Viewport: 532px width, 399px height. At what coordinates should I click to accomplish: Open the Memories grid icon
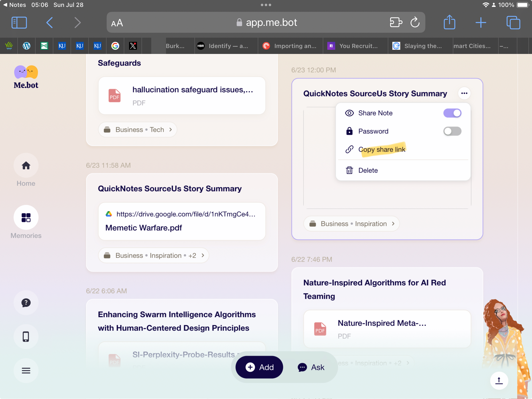(26, 218)
